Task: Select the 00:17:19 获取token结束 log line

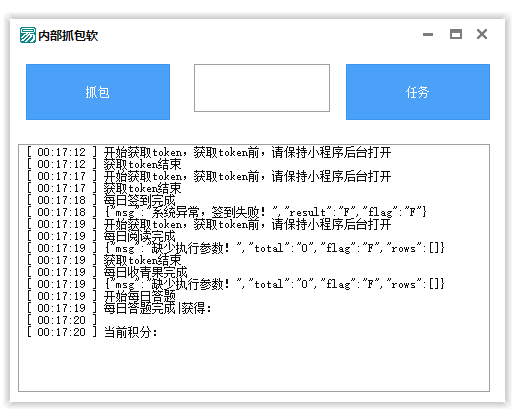Action: [x=104, y=260]
